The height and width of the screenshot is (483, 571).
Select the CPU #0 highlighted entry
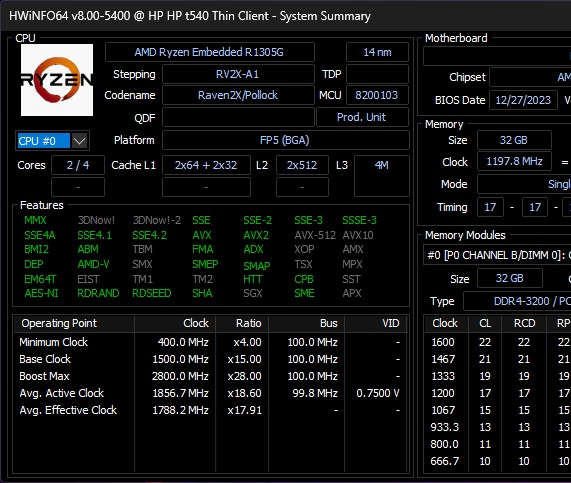(x=43, y=141)
